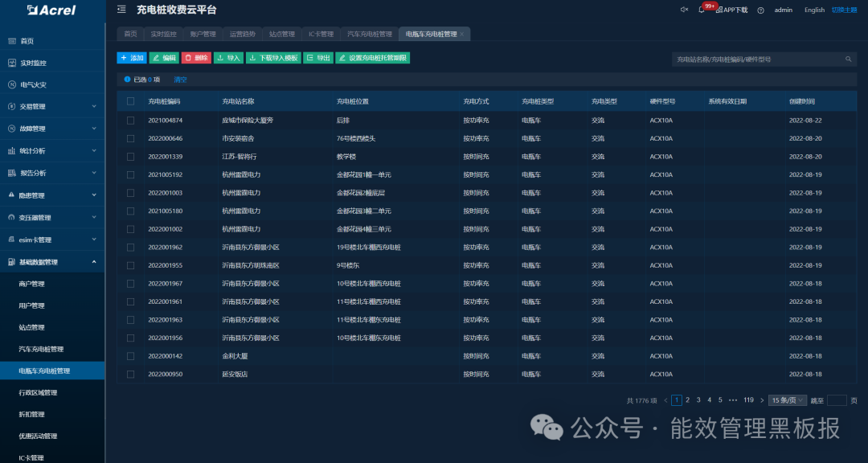Switch to the 首页 tab
Image resolution: width=868 pixels, height=463 pixels.
(x=130, y=34)
